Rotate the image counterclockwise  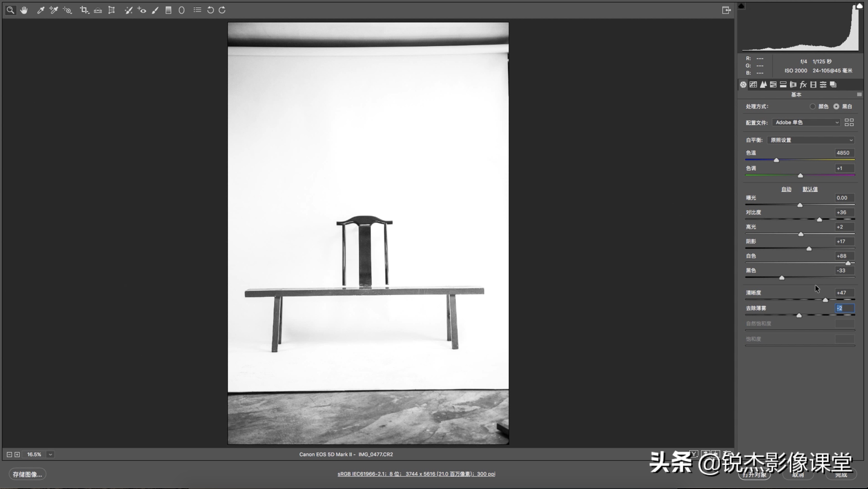coord(210,10)
